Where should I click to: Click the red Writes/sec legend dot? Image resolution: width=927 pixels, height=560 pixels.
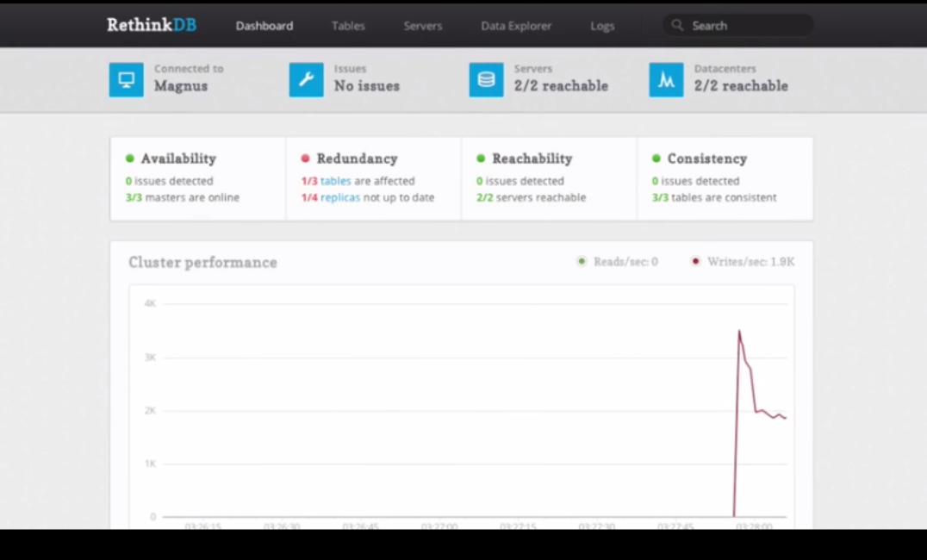pyautogui.click(x=696, y=261)
